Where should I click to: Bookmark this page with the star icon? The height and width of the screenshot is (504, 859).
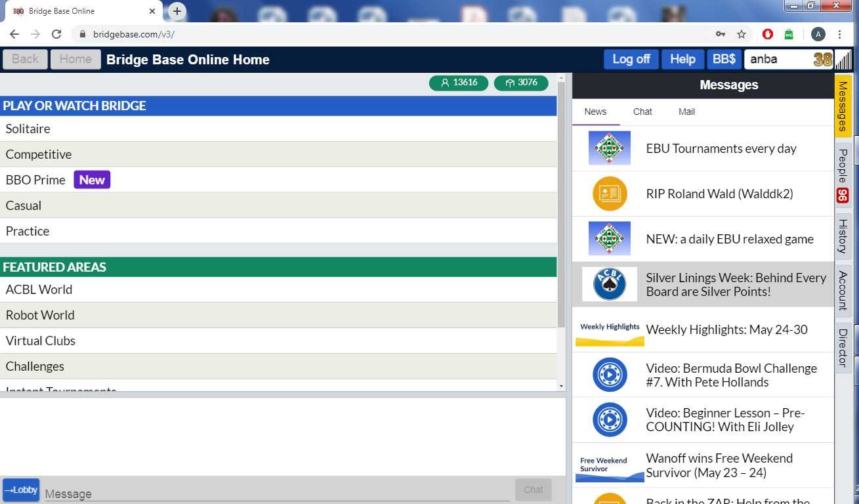[x=742, y=34]
